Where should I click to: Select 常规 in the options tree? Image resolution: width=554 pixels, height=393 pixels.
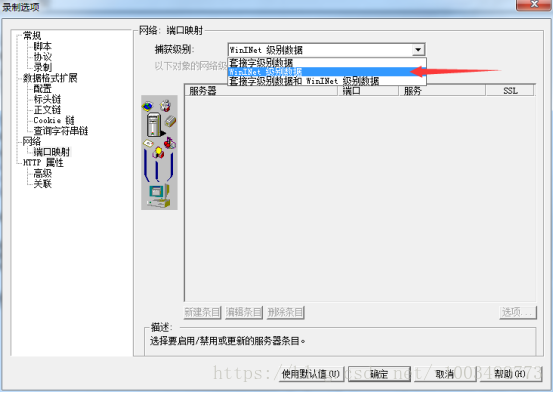[x=32, y=35]
